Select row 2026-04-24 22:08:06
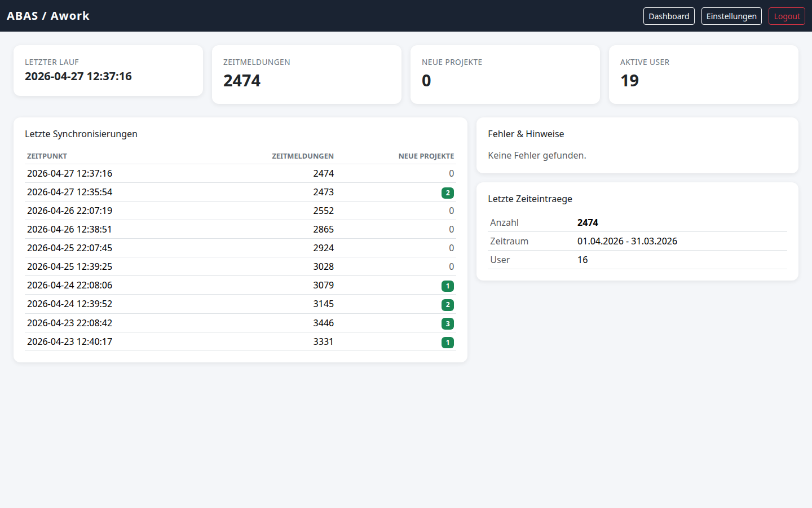The image size is (812, 508). pos(240,285)
